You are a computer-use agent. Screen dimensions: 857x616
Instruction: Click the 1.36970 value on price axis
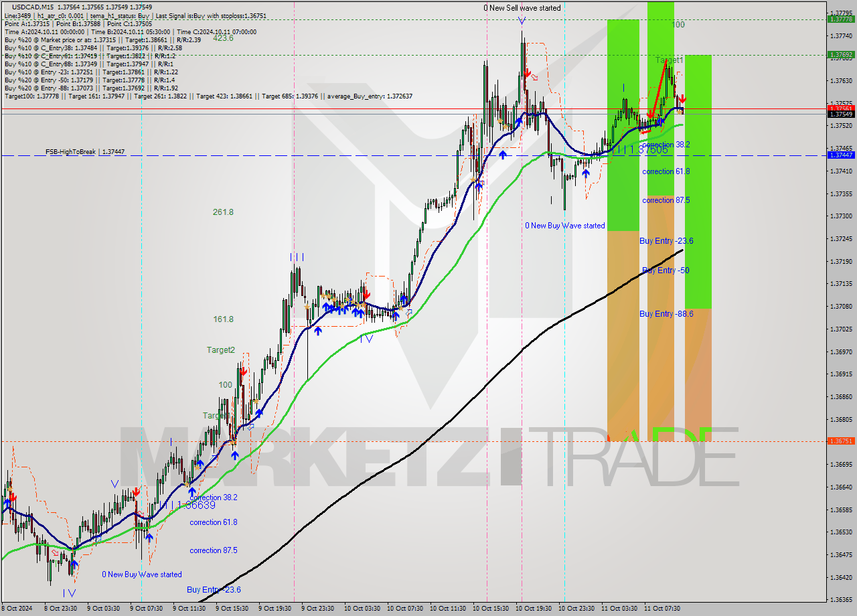point(841,352)
